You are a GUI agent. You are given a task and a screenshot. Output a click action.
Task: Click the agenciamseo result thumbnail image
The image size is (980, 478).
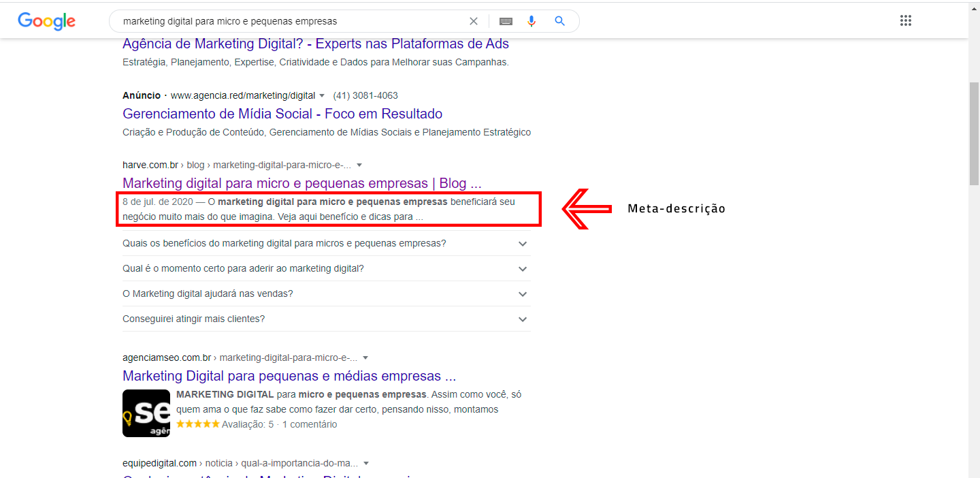(x=146, y=413)
